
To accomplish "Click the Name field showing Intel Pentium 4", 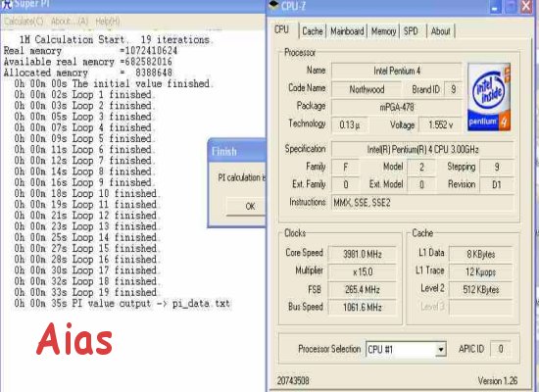I will (396, 72).
